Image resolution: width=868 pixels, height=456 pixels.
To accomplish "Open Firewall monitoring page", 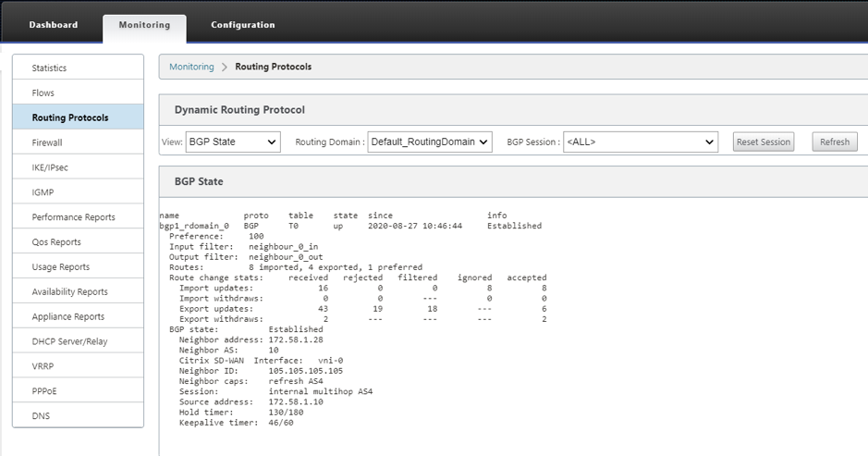I will [78, 142].
